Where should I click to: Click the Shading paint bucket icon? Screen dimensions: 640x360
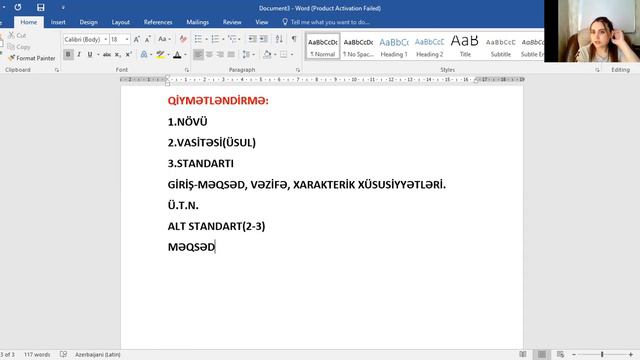267,54
